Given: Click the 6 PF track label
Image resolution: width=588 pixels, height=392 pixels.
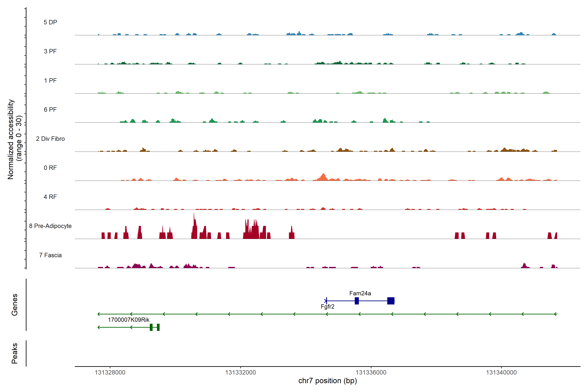Looking at the screenshot, I should coord(50,110).
